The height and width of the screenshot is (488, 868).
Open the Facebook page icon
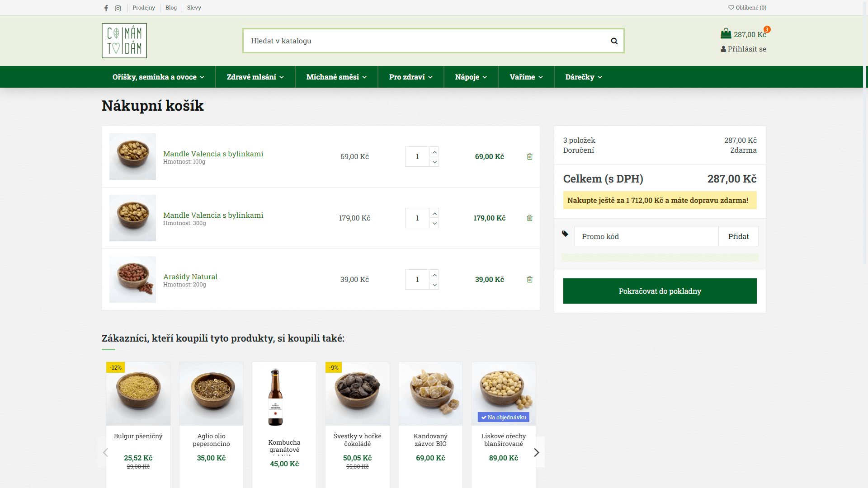(106, 8)
